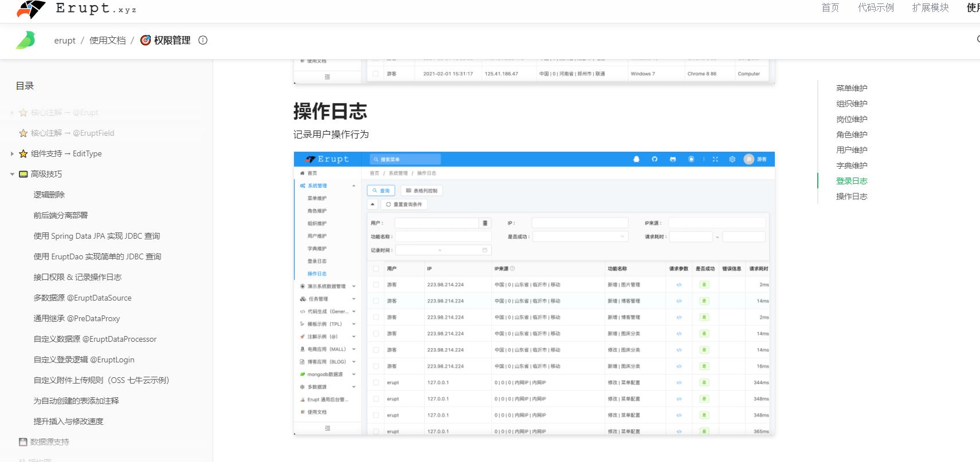Check the first 127.0.0.1 erupt row checkbox
The image size is (980, 462).
pyautogui.click(x=376, y=382)
